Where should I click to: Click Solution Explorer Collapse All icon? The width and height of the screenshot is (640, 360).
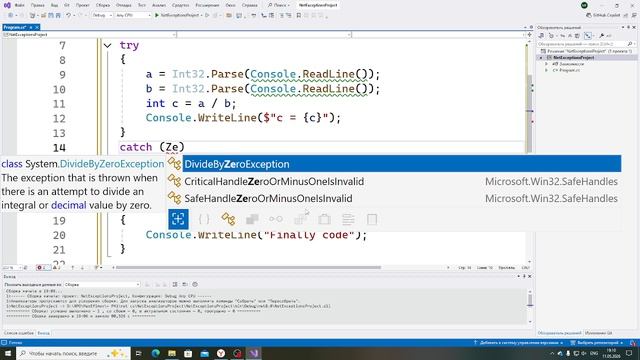(570, 36)
